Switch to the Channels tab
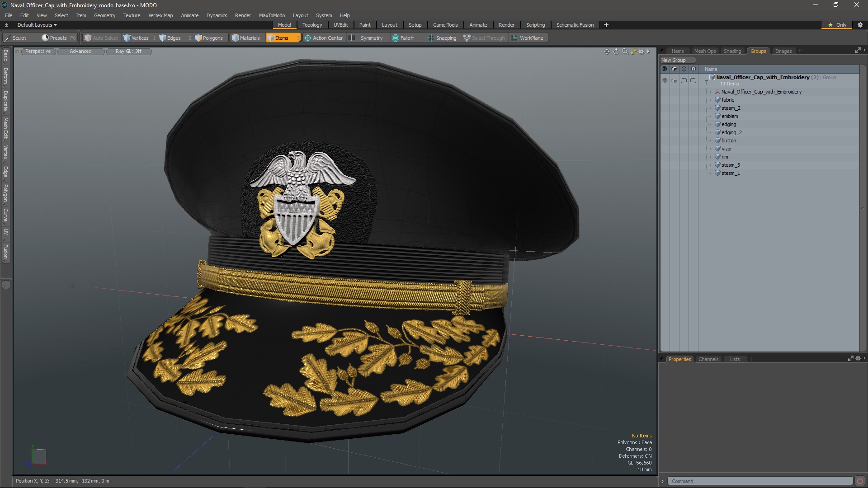 [708, 359]
